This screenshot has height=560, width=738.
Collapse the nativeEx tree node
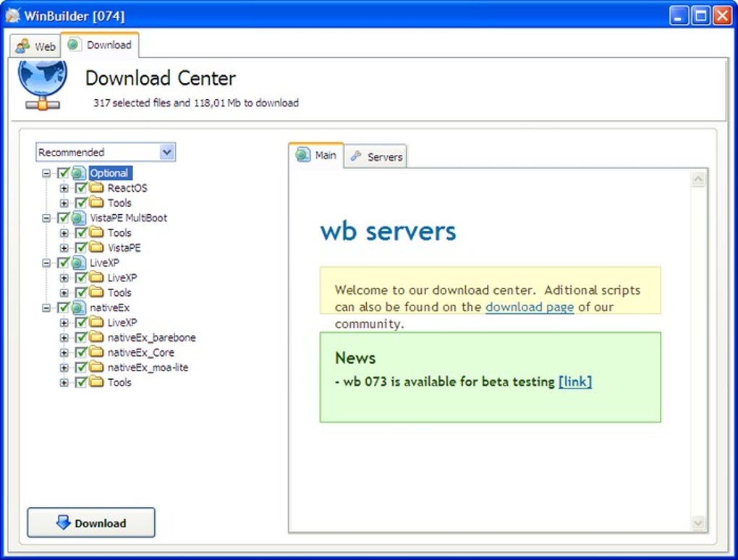point(46,307)
